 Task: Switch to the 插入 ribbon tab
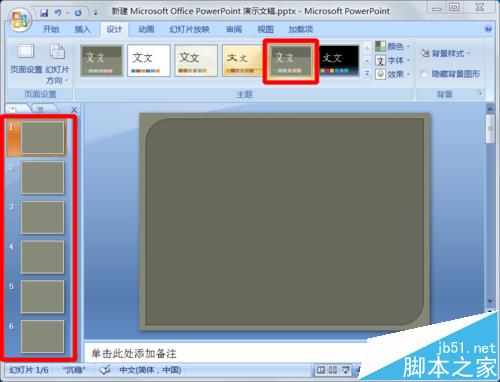(82, 29)
